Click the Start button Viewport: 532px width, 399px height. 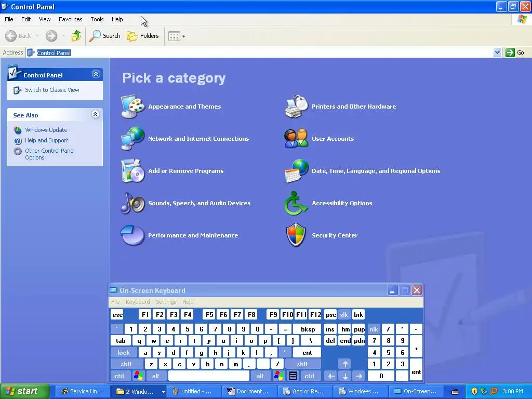(x=25, y=391)
